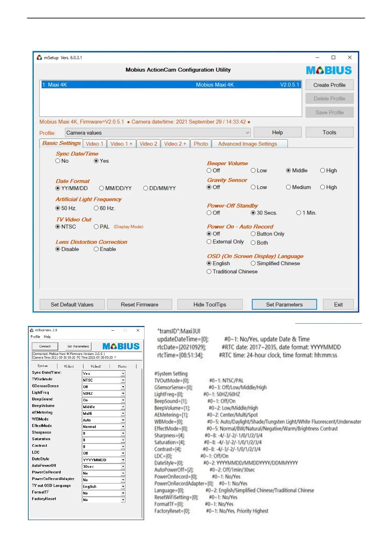This screenshot has height=554, width=392.
Task: Switch to Video1 tab in mTool
Action: 69,366
